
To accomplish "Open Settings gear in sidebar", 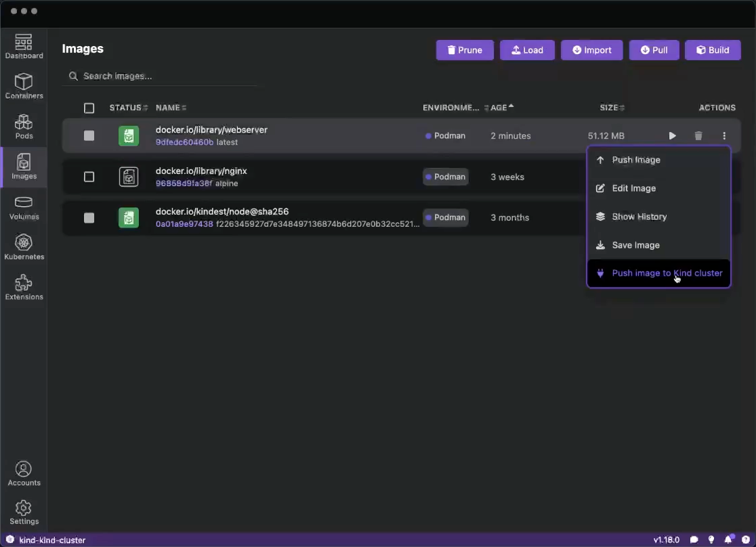I will [24, 512].
